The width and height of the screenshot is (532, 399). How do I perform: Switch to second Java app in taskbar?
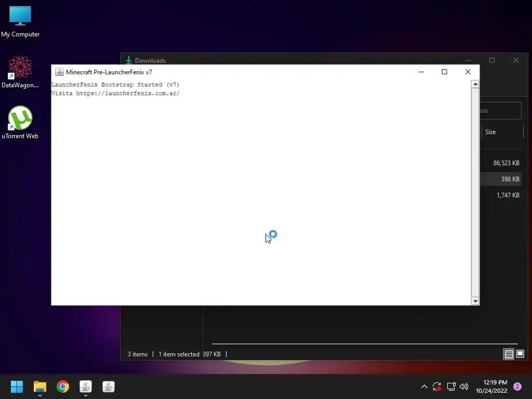pos(109,387)
